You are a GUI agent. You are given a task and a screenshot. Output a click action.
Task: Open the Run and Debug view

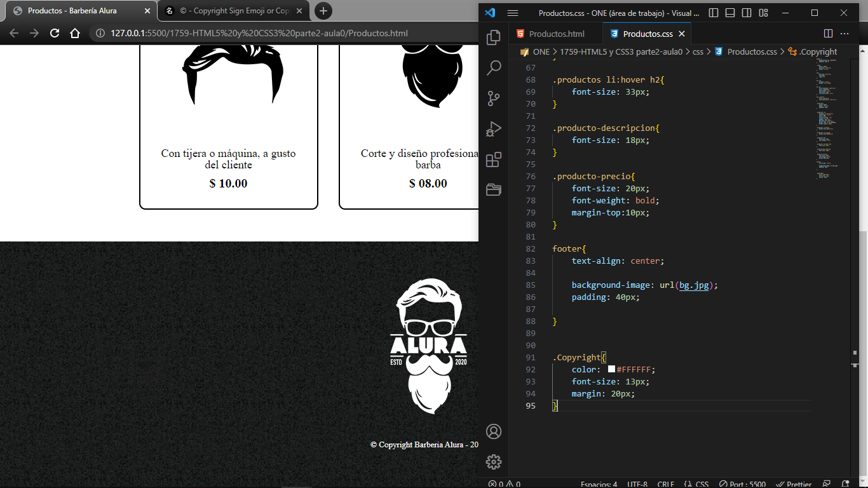(494, 129)
